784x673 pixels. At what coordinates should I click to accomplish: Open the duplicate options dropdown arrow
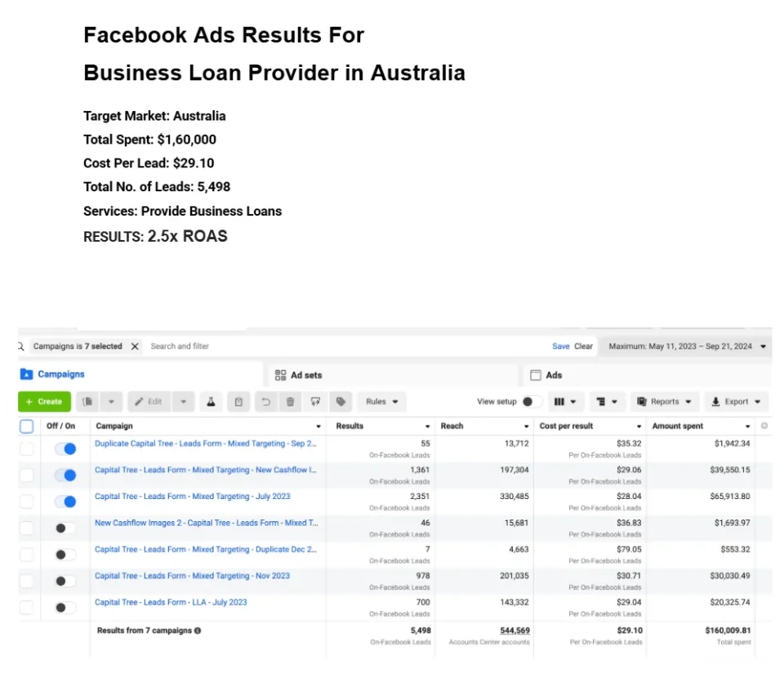tap(111, 402)
